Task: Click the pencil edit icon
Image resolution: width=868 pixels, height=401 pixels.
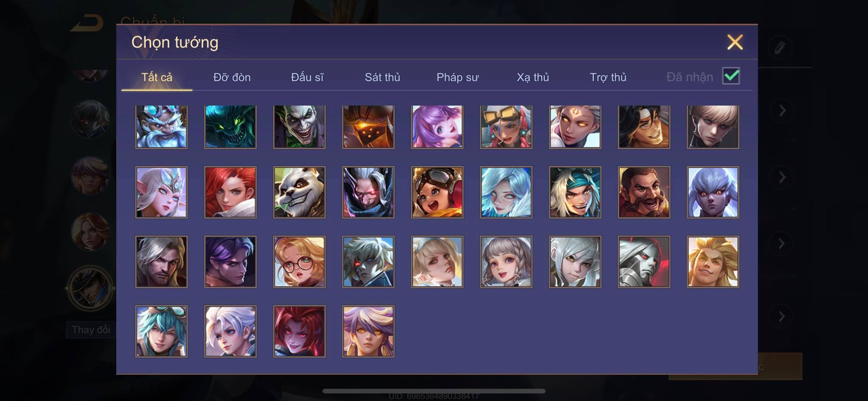Action: tap(779, 47)
